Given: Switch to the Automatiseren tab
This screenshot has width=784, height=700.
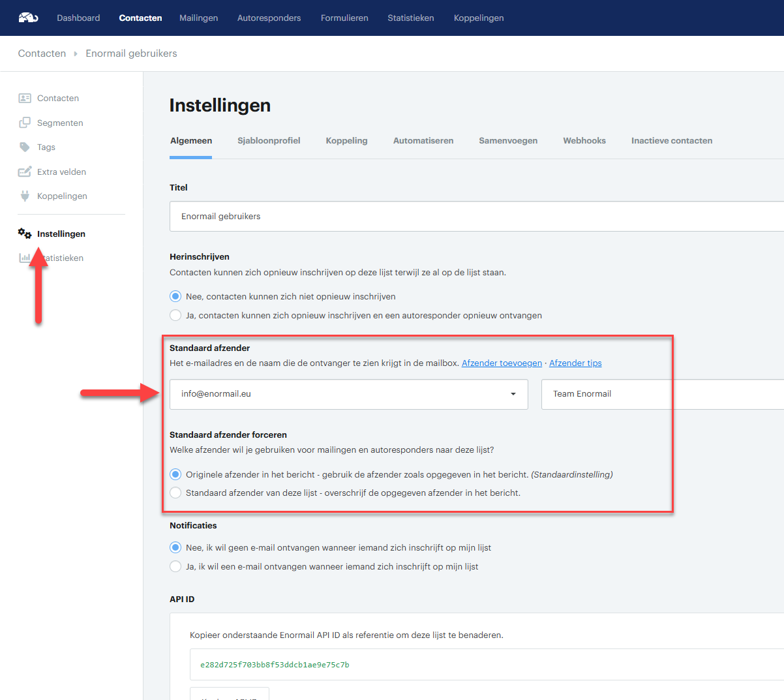Looking at the screenshot, I should point(423,140).
